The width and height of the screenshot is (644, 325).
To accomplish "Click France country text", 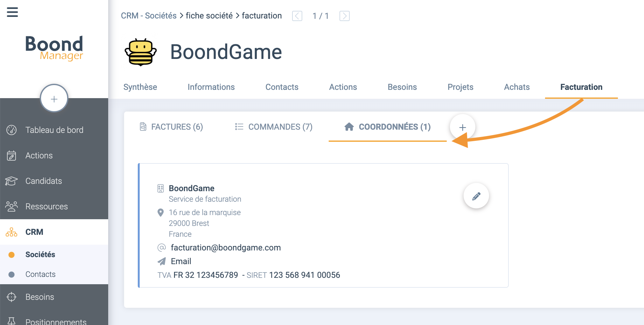I will point(180,234).
